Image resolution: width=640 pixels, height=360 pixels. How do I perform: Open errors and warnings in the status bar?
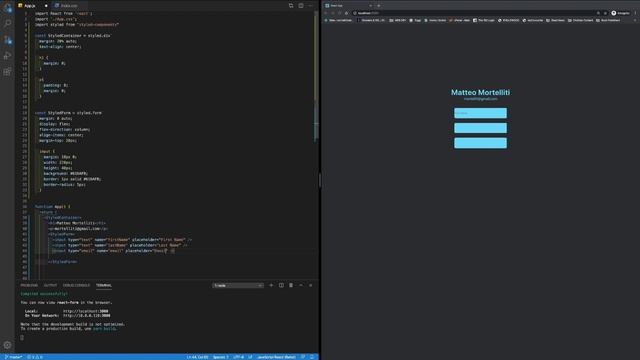click(35, 357)
